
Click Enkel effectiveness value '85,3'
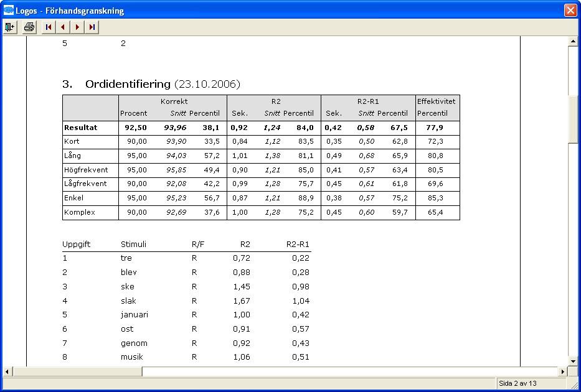tap(435, 198)
